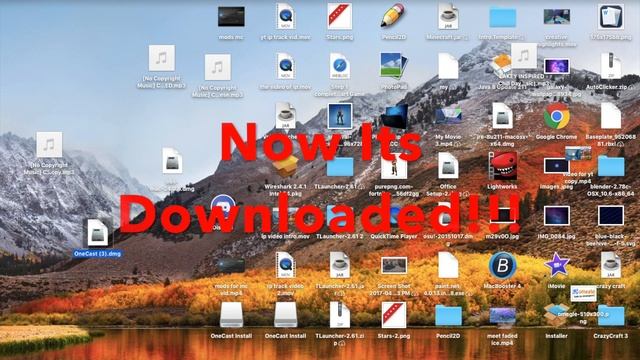Screen dimensions: 640x360
Task: Select the creative highlights.mov file
Action: point(556,17)
